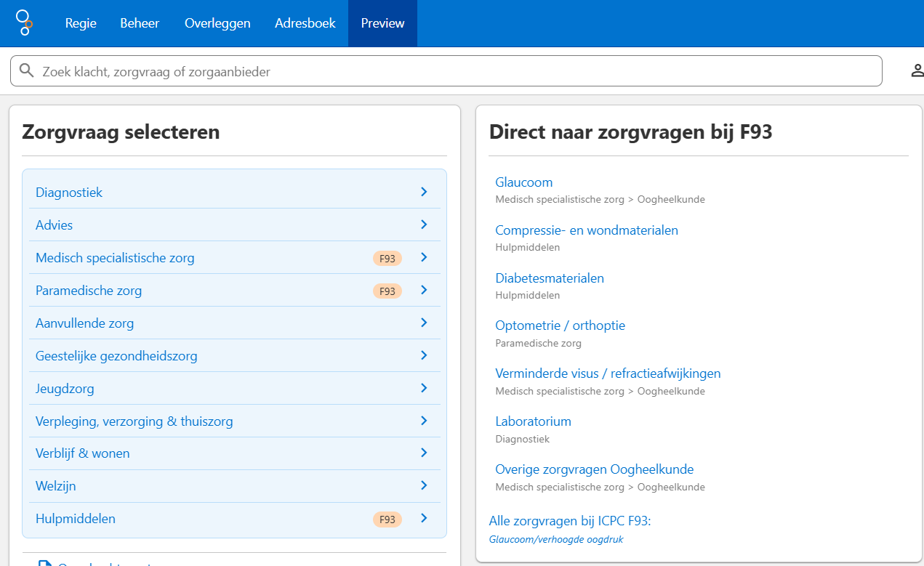Open the profile person icon top right
The height and width of the screenshot is (566, 924).
[x=917, y=70]
